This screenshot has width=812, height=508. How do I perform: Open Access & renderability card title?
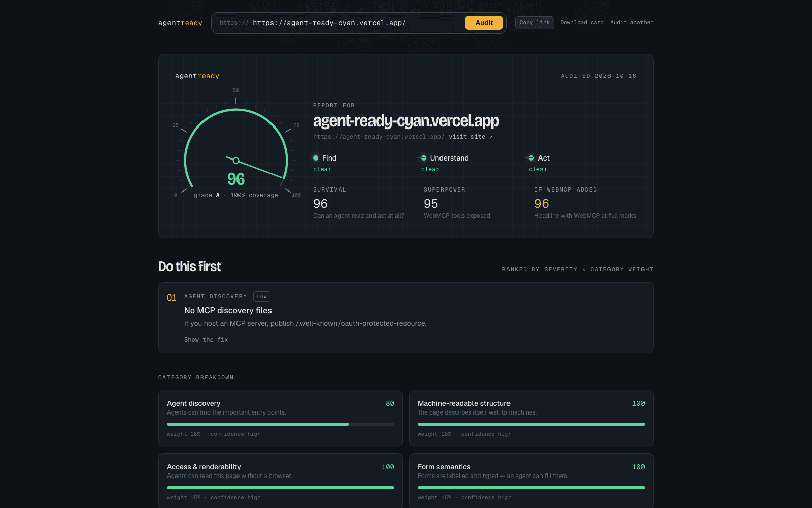tap(204, 467)
